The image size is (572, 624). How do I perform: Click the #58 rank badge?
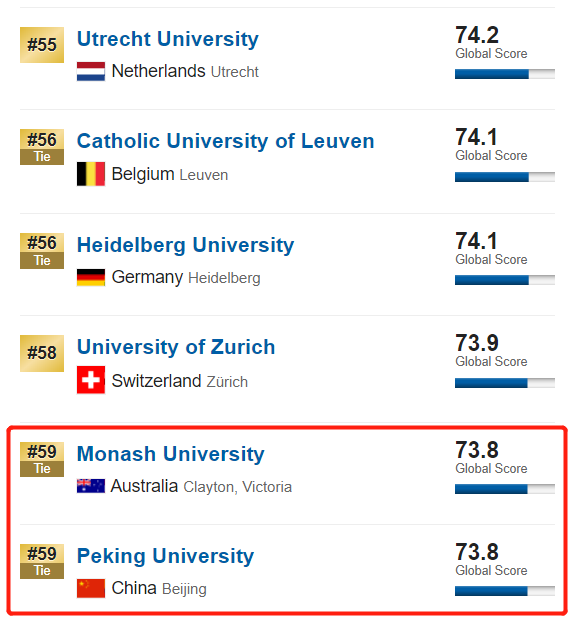coord(42,353)
